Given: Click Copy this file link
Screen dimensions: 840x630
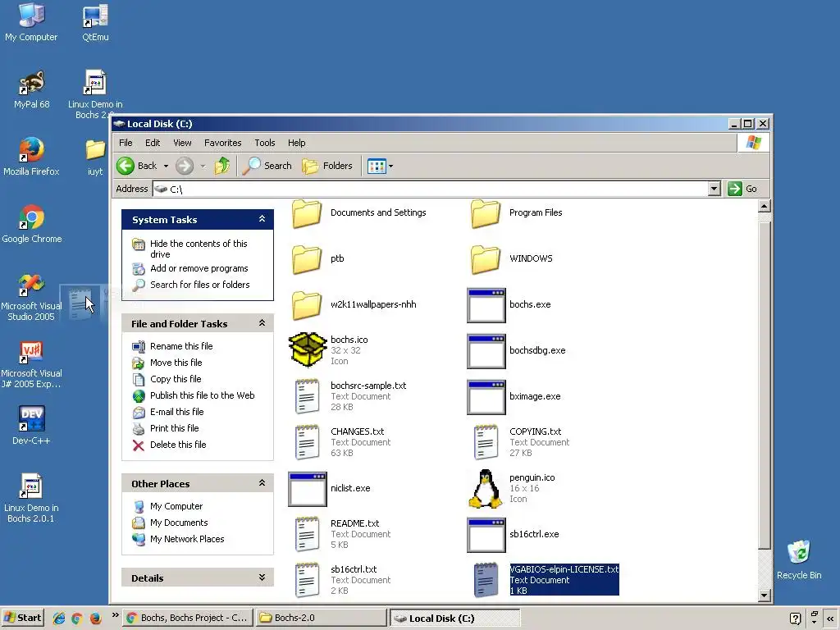Looking at the screenshot, I should click(x=176, y=379).
